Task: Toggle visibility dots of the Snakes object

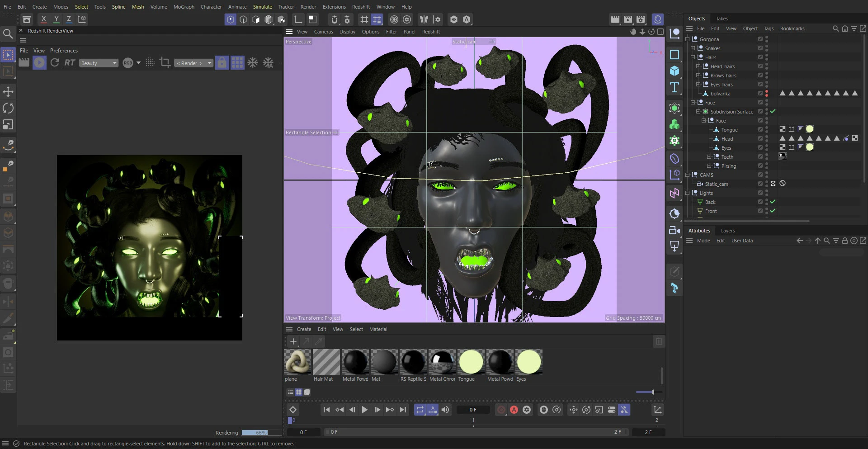Action: (x=766, y=48)
